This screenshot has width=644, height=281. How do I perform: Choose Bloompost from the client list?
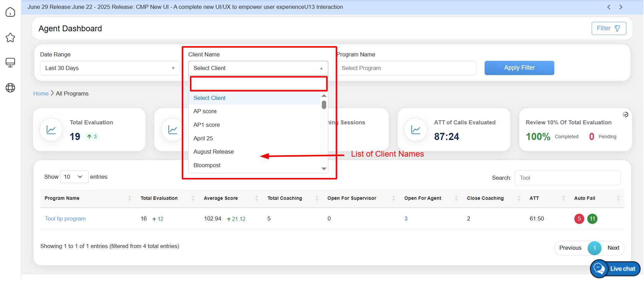207,165
